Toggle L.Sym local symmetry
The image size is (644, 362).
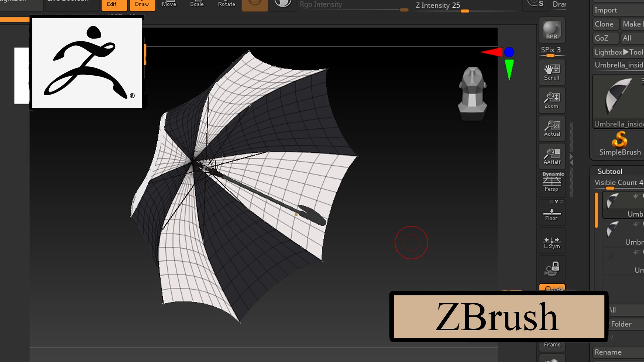pos(552,241)
